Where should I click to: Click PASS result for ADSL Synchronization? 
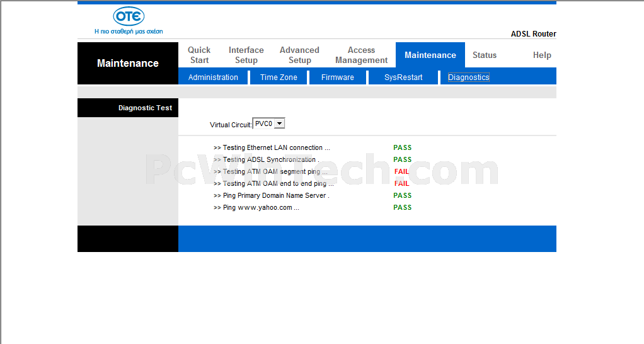(x=403, y=159)
